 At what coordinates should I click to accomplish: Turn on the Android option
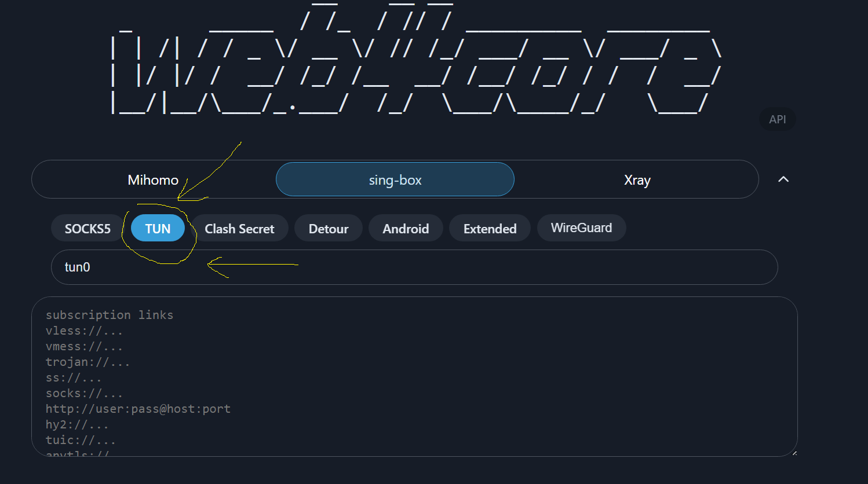[x=406, y=229]
